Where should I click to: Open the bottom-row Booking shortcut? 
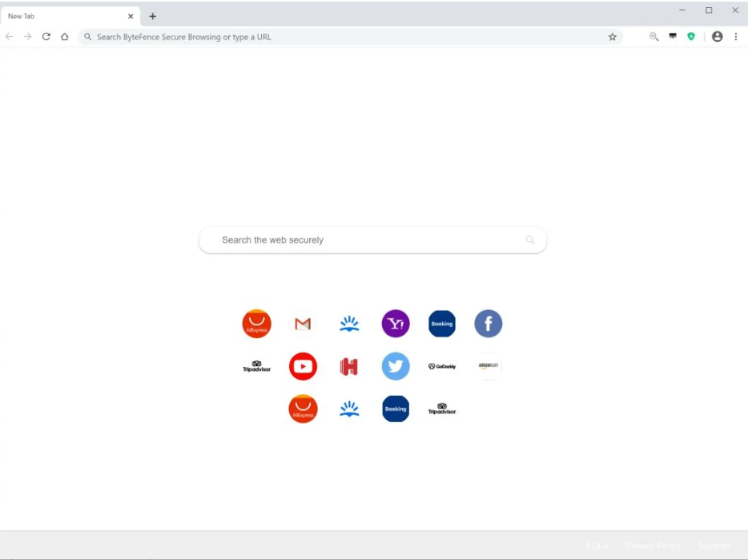coord(396,409)
